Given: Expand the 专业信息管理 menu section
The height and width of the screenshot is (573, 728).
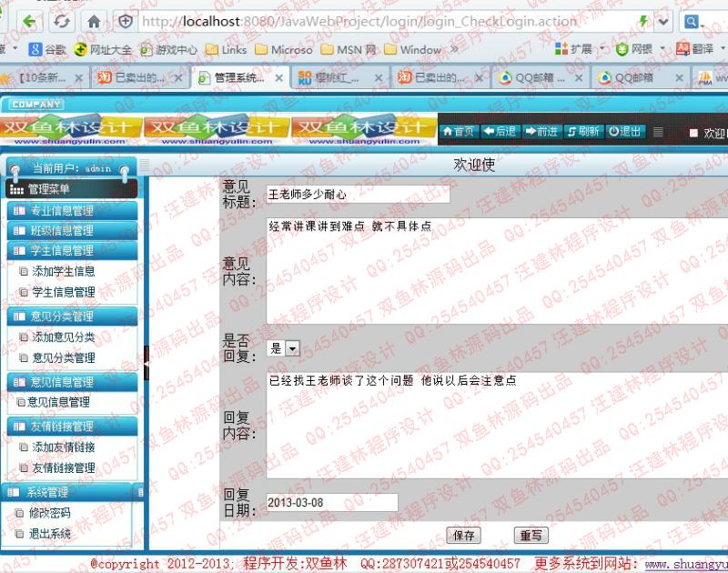Looking at the screenshot, I should (x=73, y=211).
